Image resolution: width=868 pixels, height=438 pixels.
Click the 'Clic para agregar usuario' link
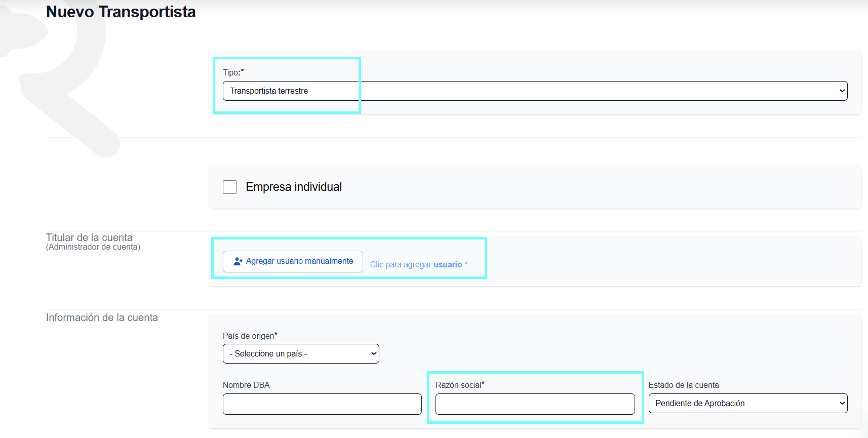[418, 264]
